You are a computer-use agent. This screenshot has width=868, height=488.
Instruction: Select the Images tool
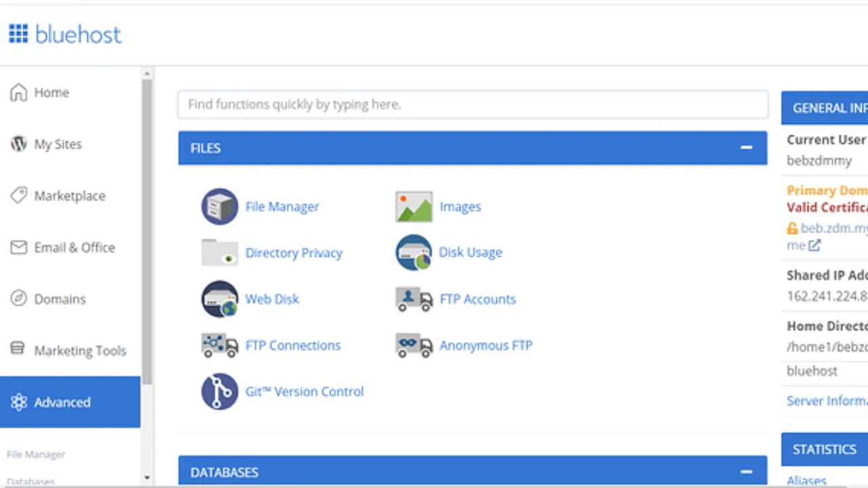tap(414, 207)
